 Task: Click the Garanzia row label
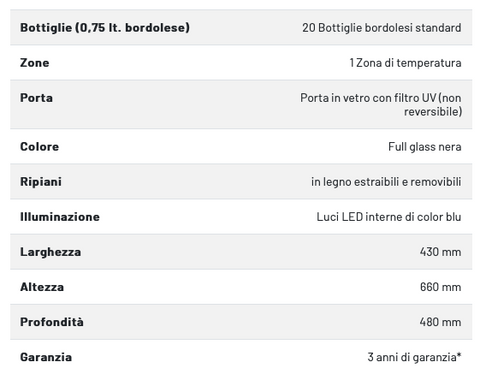(x=46, y=357)
